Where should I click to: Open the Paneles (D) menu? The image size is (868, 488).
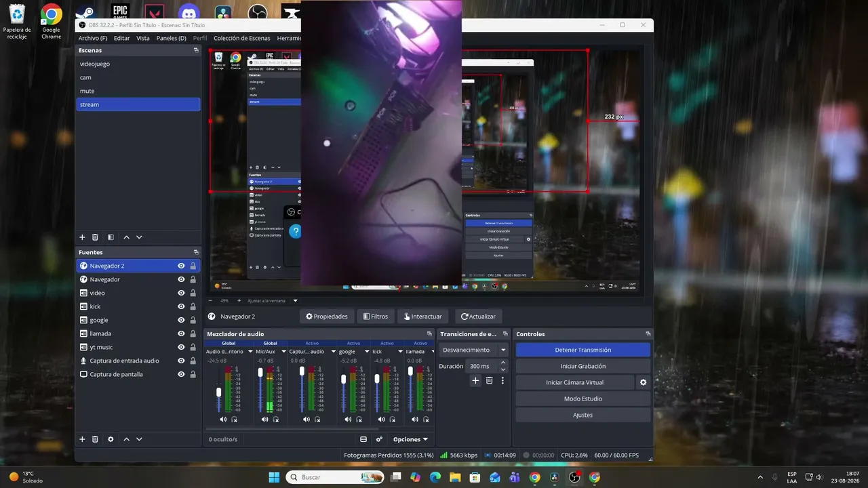tap(171, 38)
